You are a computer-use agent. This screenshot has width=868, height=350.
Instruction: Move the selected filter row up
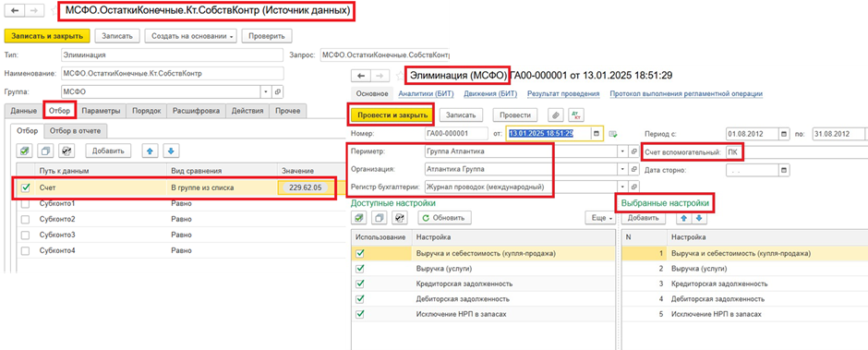pyautogui.click(x=149, y=151)
